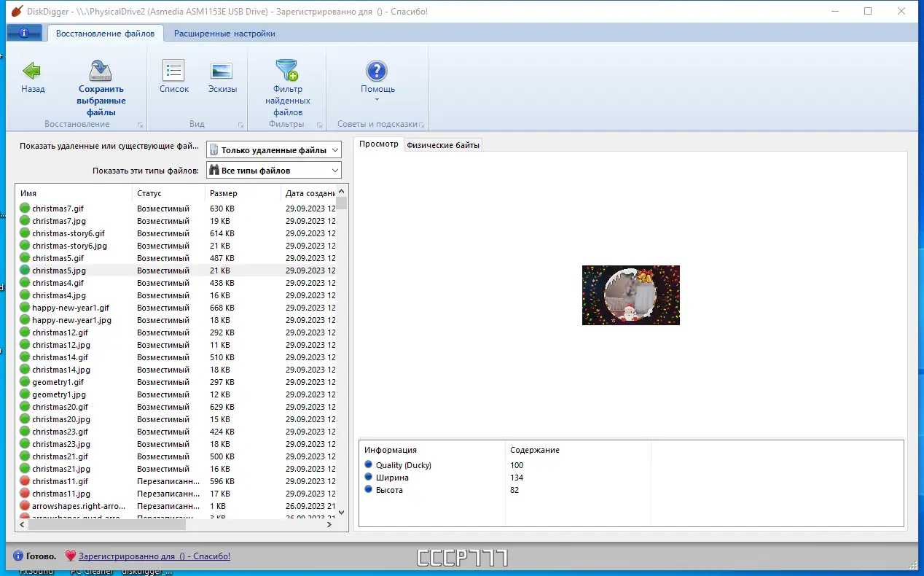Image resolution: width=924 pixels, height=576 pixels.
Task: Click the Зарегистрированно для () - Спасибо! link
Action: point(154,556)
